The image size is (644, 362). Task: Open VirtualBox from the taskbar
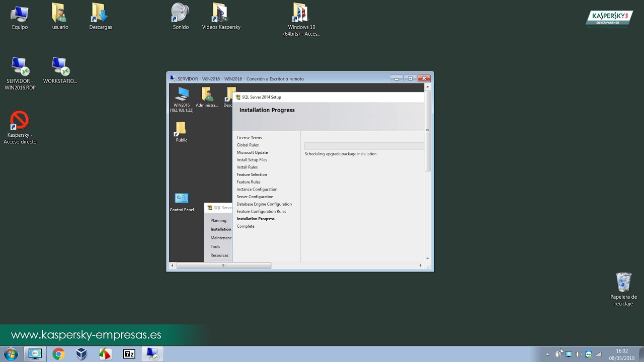pyautogui.click(x=82, y=354)
